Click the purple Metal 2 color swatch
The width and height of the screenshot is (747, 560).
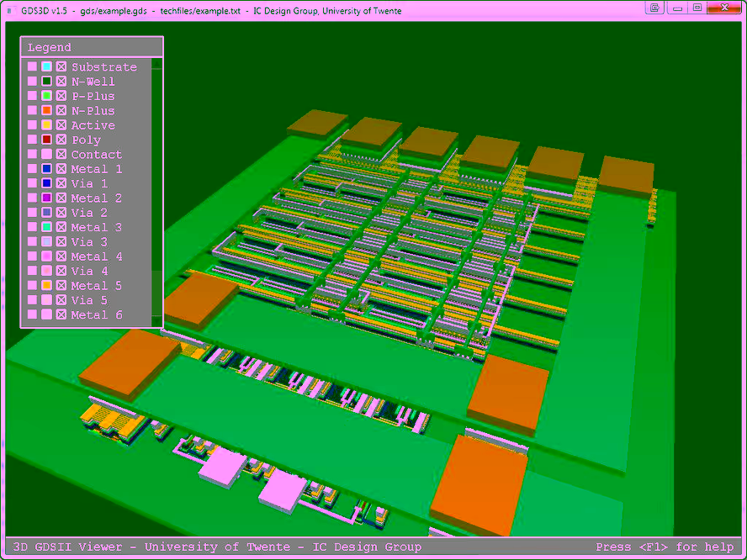click(x=46, y=198)
